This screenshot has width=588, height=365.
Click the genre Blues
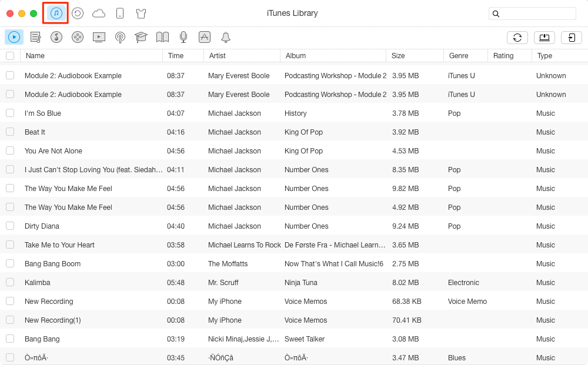click(457, 358)
